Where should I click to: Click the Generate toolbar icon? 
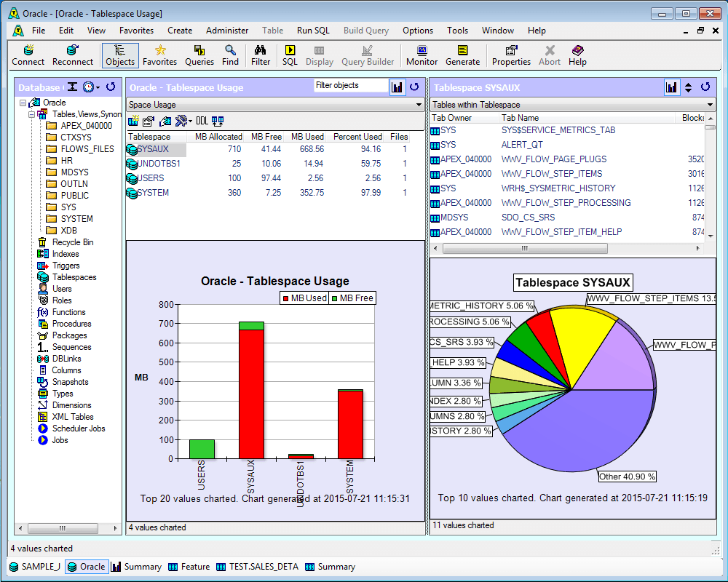click(462, 55)
